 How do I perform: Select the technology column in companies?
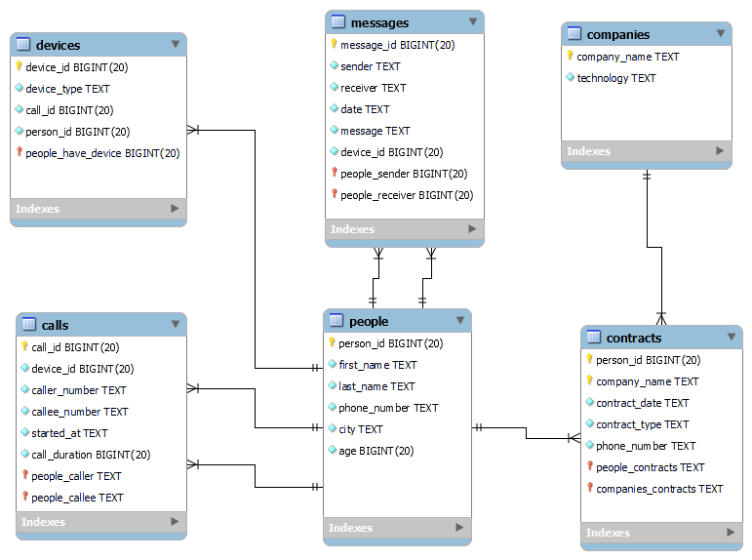pyautogui.click(x=615, y=78)
